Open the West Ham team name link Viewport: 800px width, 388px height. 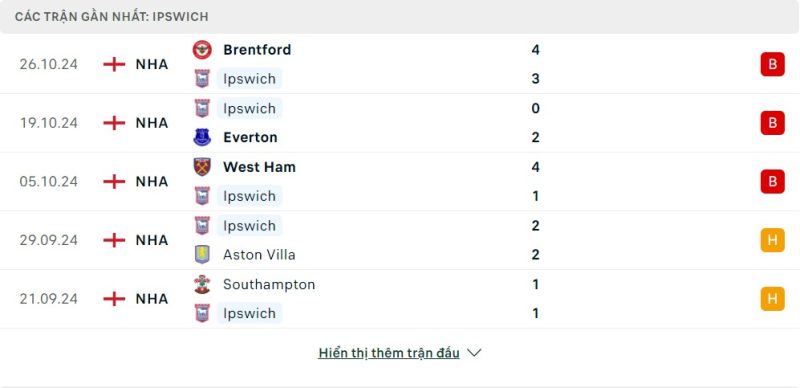click(x=259, y=167)
